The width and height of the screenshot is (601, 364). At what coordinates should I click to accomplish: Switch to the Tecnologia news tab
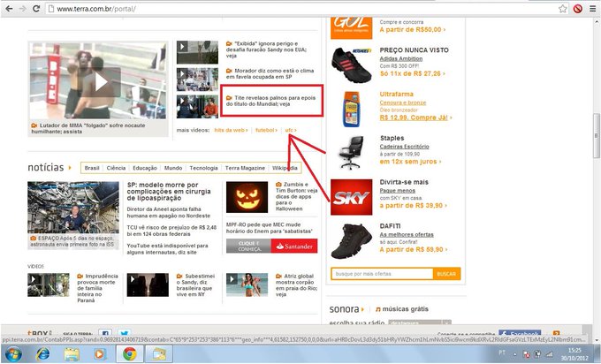pyautogui.click(x=203, y=168)
